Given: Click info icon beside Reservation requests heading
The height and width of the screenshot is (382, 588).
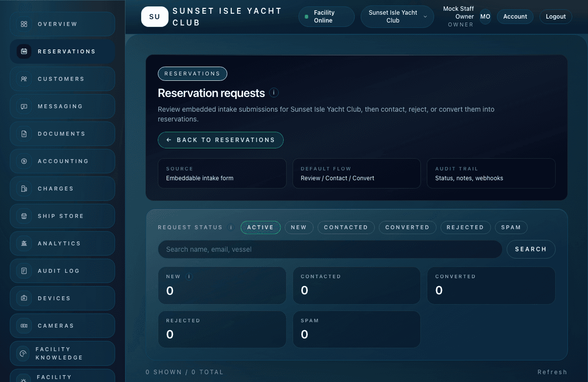Looking at the screenshot, I should (274, 93).
